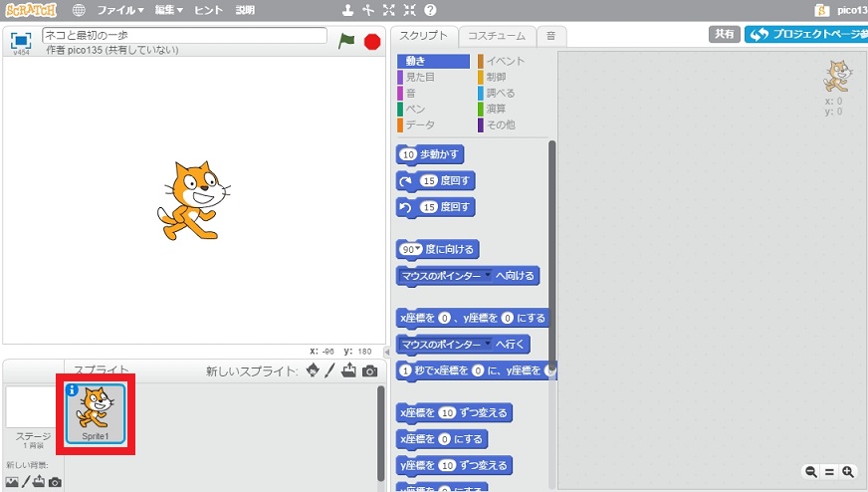Click the 共有 share button
The image size is (868, 492).
point(724,34)
